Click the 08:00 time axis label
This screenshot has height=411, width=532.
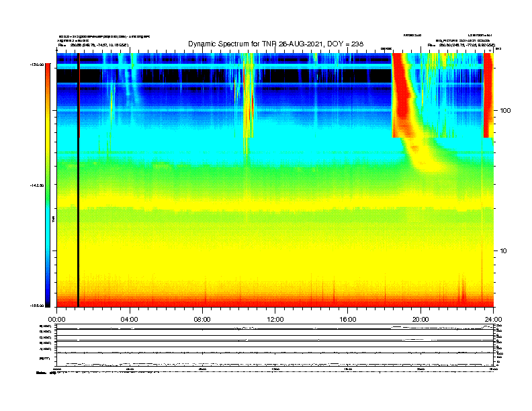click(202, 320)
